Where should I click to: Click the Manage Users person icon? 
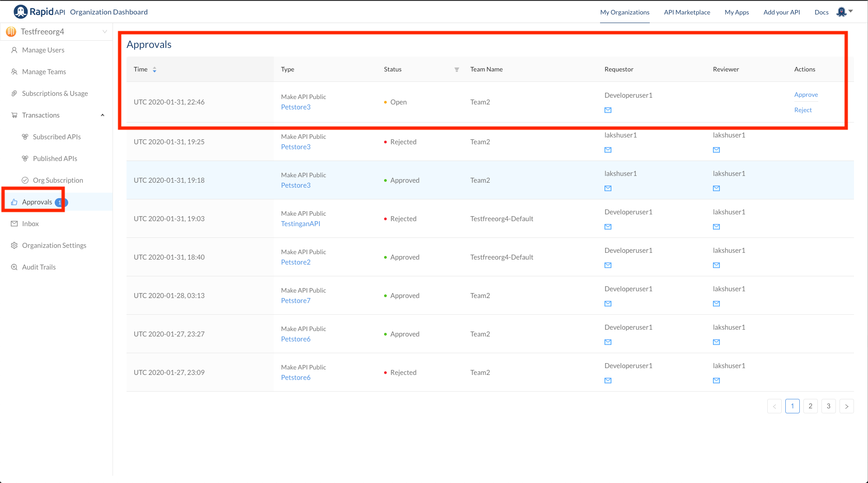[x=14, y=50]
